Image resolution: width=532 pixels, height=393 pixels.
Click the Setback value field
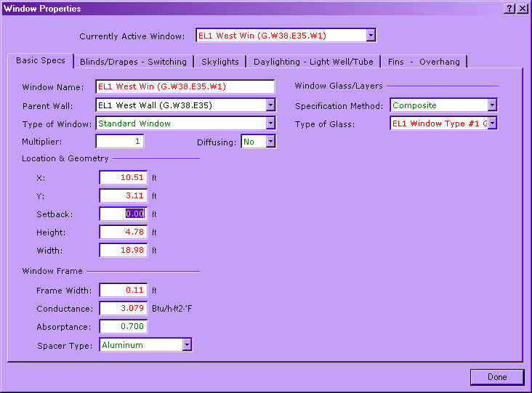click(x=123, y=214)
